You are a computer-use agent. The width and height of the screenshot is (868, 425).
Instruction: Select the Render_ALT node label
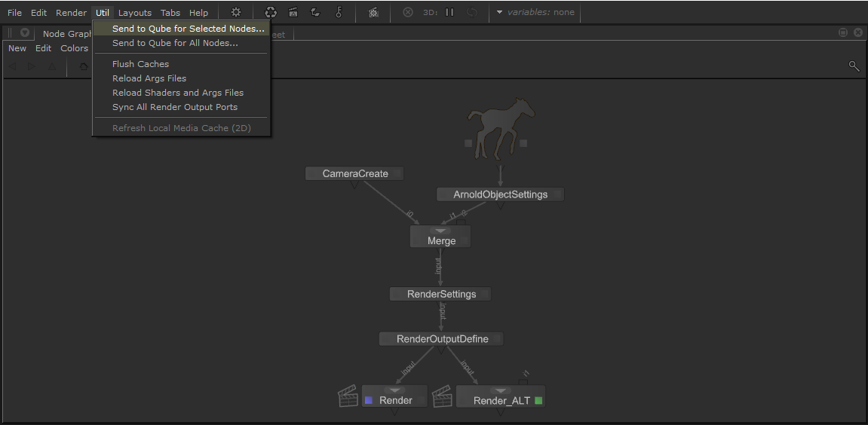[501, 401]
